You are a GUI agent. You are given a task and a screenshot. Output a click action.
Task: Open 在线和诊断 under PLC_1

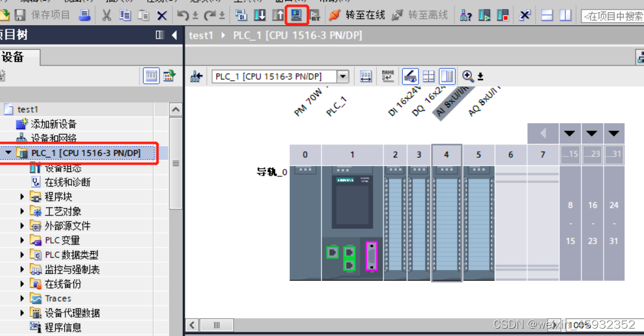[x=67, y=182]
